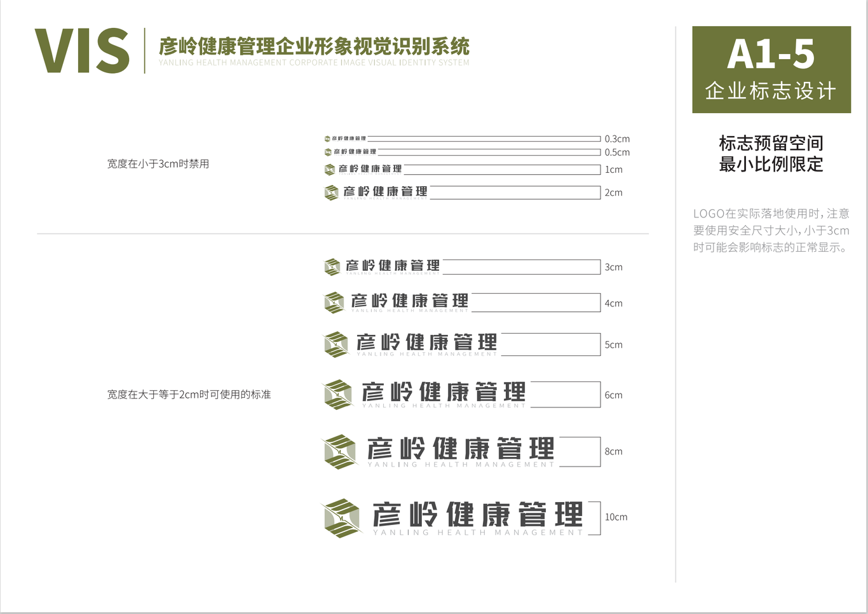Click YANLING HEALTH MANAGEMENT under the 6cm logo

[444, 406]
